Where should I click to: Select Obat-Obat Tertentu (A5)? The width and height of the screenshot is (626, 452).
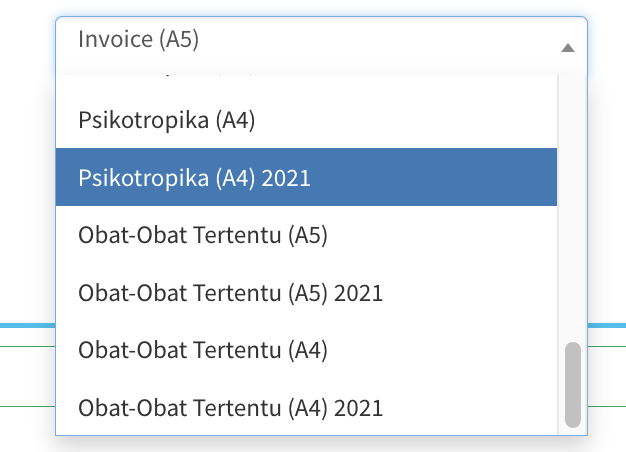tap(306, 234)
